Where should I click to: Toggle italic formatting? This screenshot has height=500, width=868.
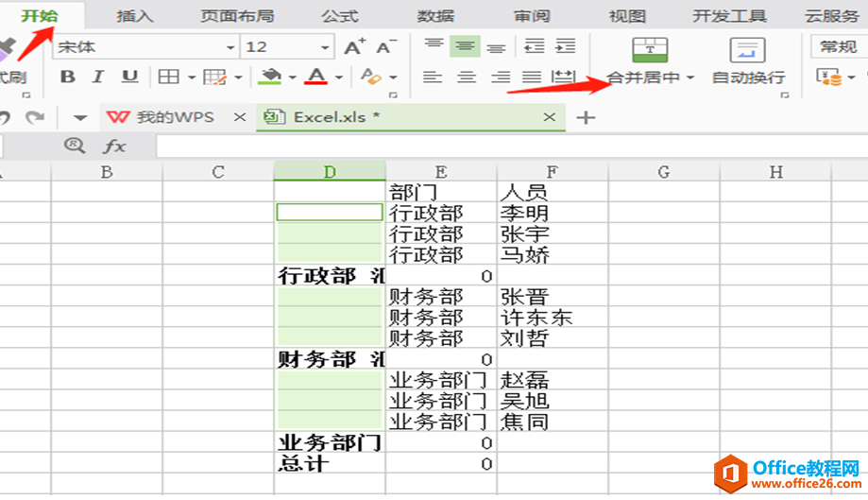coord(98,77)
